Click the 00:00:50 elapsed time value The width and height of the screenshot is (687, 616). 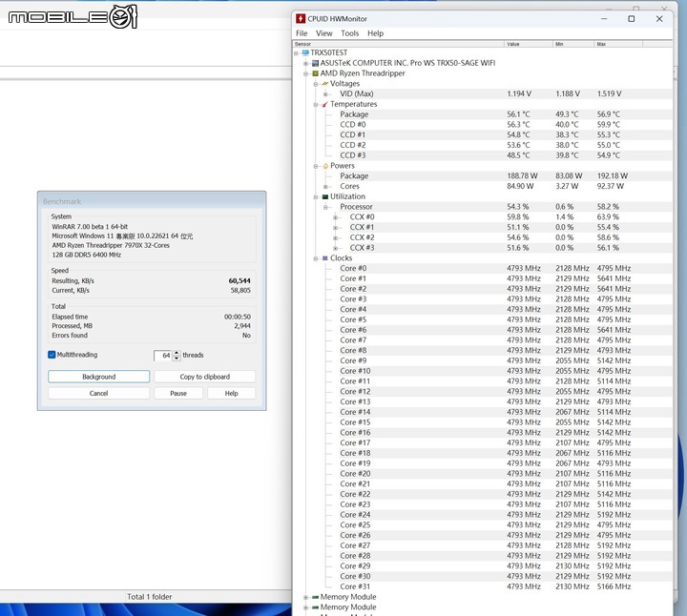(x=238, y=317)
